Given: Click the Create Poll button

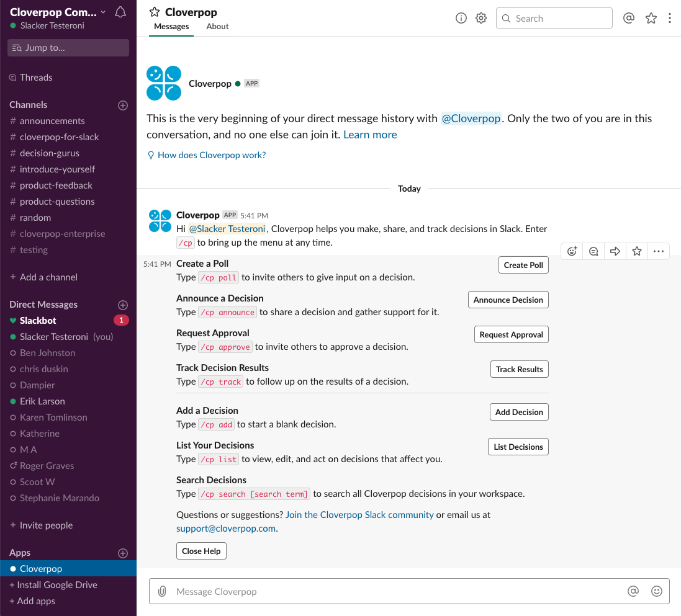Looking at the screenshot, I should pos(523,266).
